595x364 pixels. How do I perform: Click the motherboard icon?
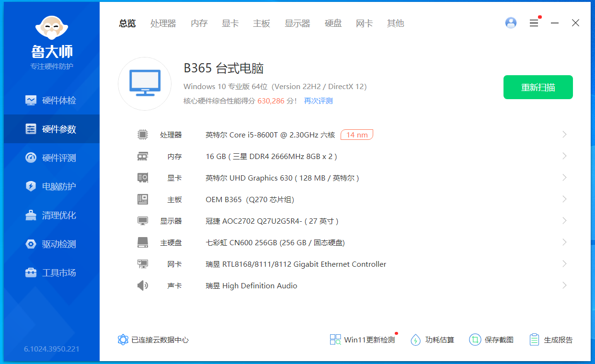point(143,199)
